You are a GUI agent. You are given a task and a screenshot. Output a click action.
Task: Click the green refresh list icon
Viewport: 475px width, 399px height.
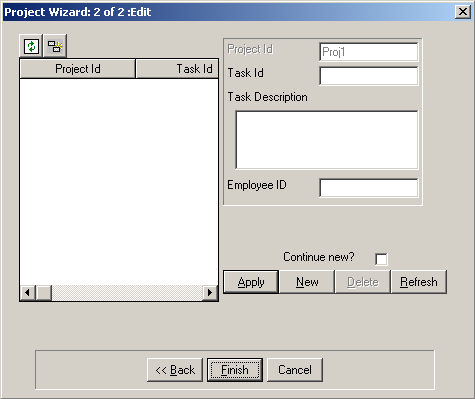(31, 46)
